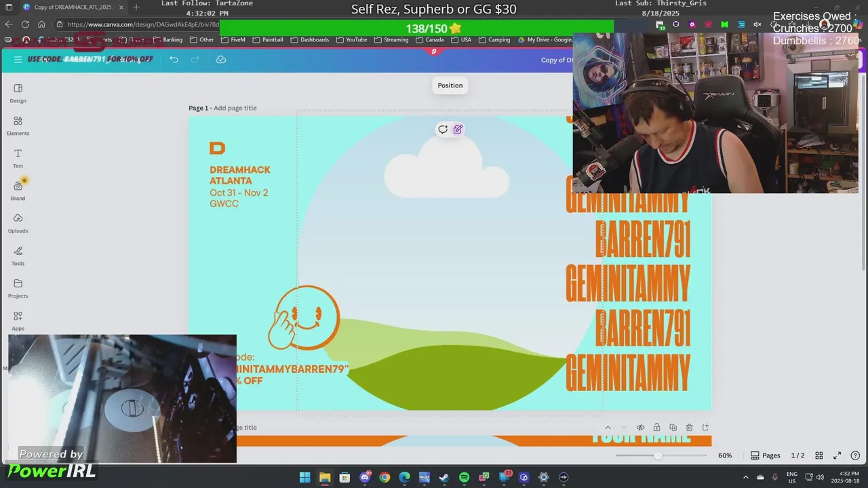Toggle hide page eye icon
Screen dimensions: 868x488
point(640,428)
